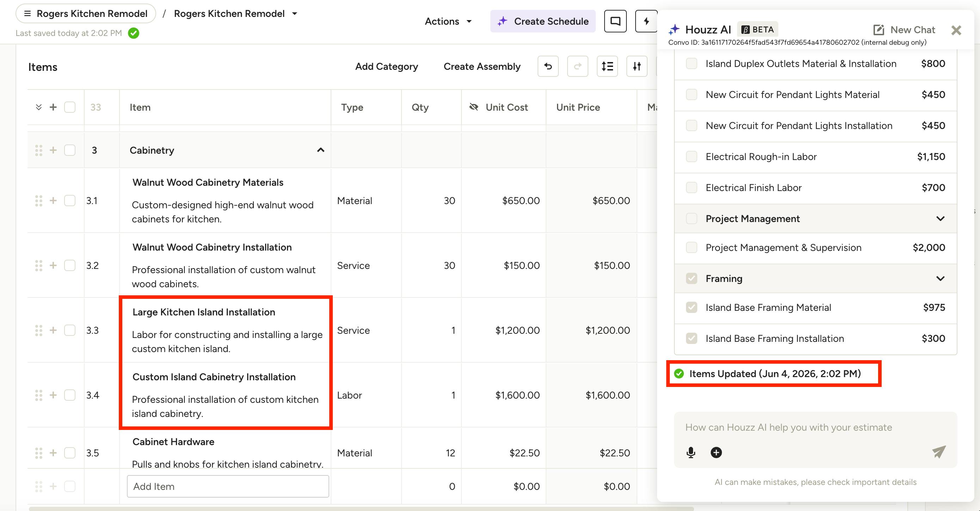This screenshot has height=511, width=980.
Task: Uncheck Island Base Framing Installation
Action: (x=691, y=338)
